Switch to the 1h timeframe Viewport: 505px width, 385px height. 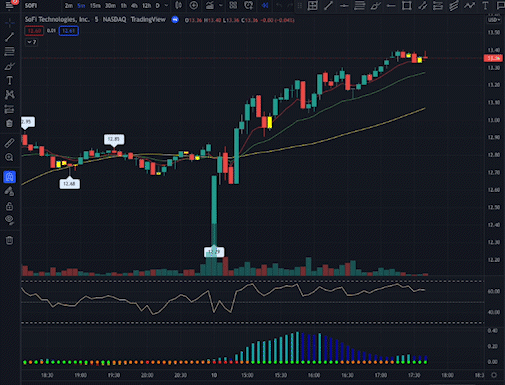tap(124, 6)
